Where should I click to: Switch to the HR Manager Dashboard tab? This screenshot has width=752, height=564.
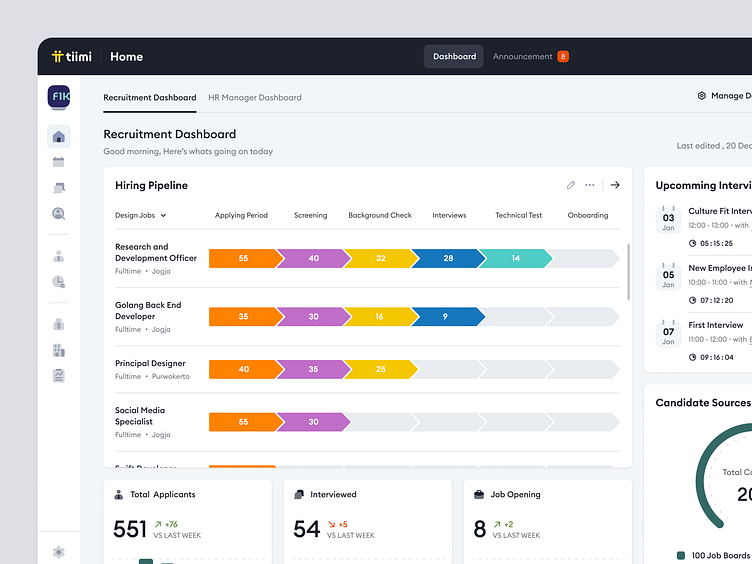(x=254, y=98)
